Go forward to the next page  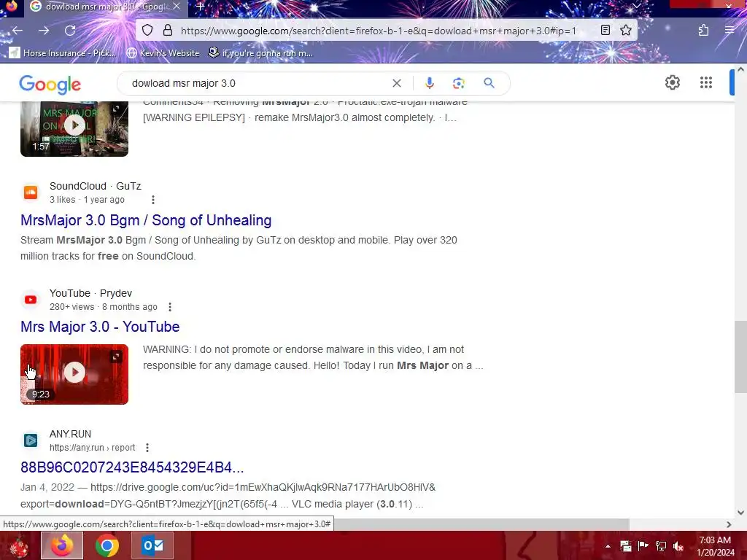coord(44,31)
